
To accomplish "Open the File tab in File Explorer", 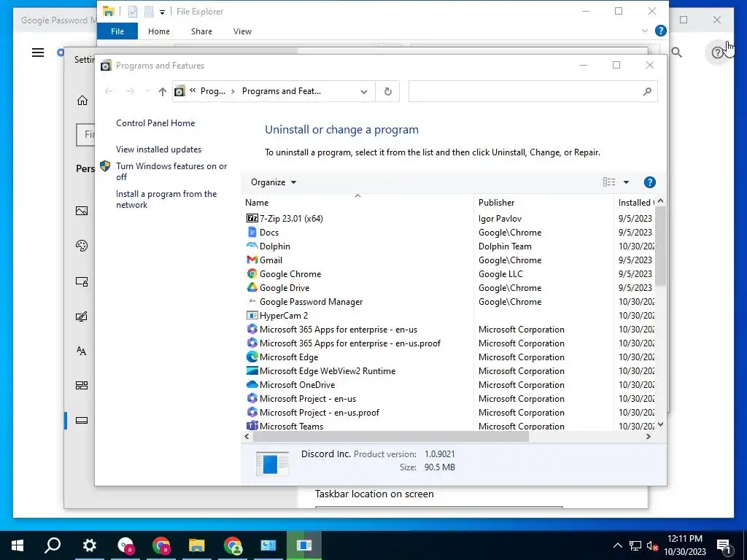I will pos(117,31).
